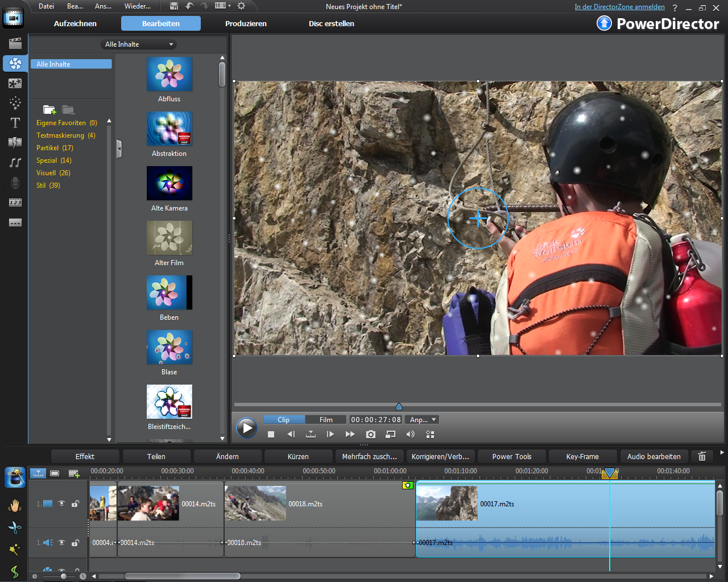The width and height of the screenshot is (728, 582).
Task: Click In der DirectorZone anmelden link
Action: 620,7
